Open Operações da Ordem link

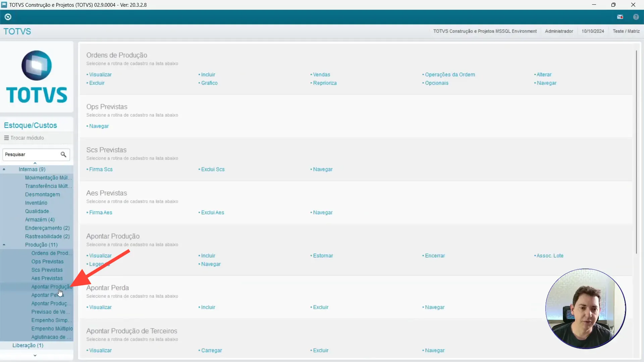[450, 74]
